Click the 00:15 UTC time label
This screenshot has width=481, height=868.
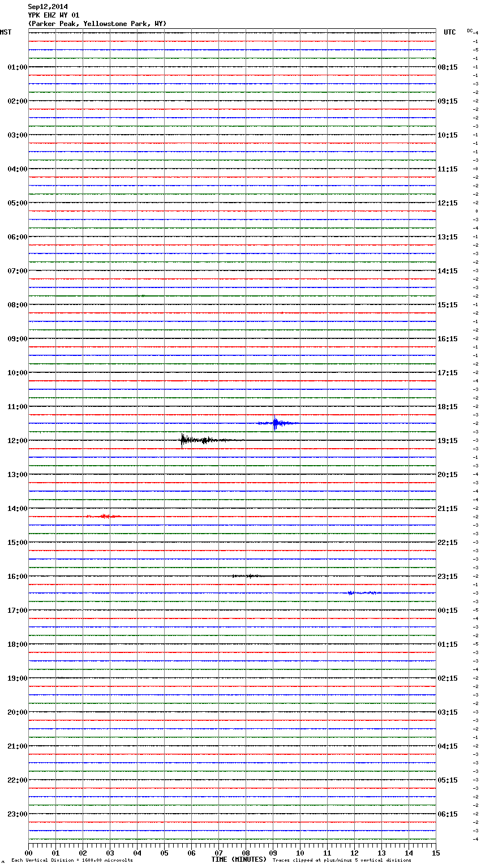[x=448, y=611]
